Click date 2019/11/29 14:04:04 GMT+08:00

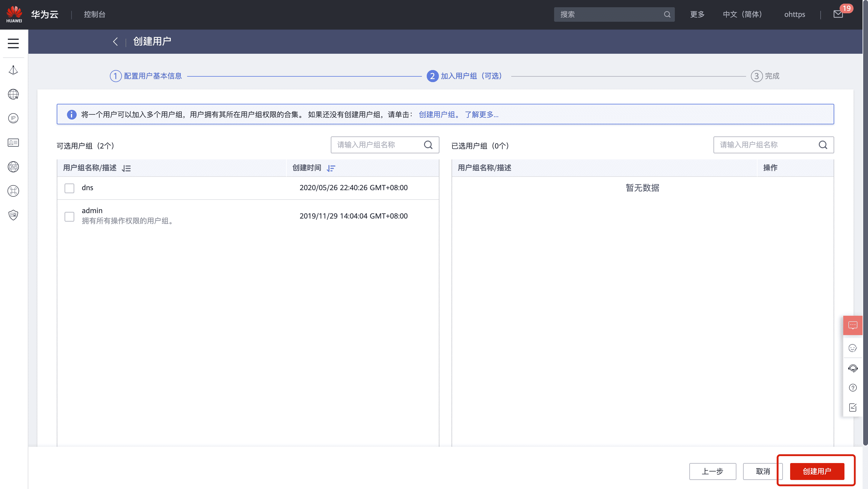click(353, 216)
